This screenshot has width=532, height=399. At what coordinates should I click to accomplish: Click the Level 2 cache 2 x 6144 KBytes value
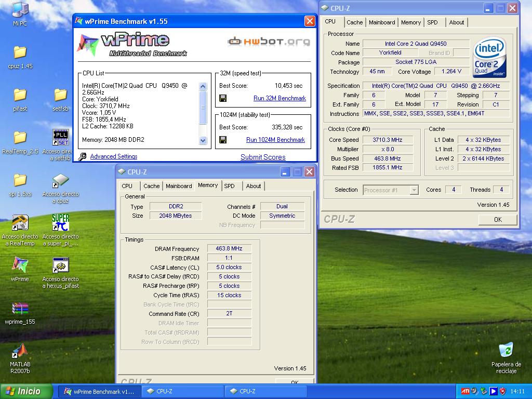coord(483,158)
